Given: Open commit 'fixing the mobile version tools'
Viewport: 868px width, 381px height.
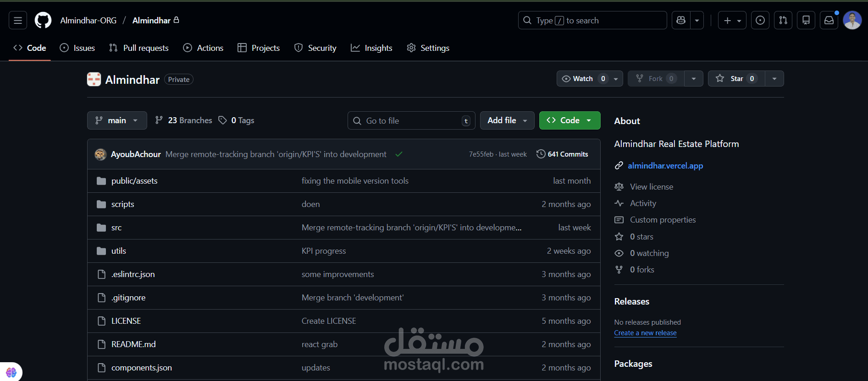Looking at the screenshot, I should tap(355, 181).
